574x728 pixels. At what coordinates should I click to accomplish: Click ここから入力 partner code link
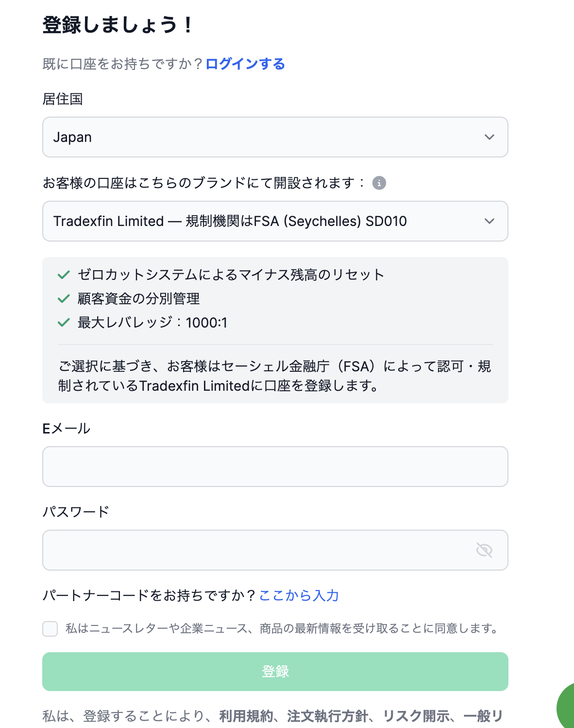pos(299,595)
